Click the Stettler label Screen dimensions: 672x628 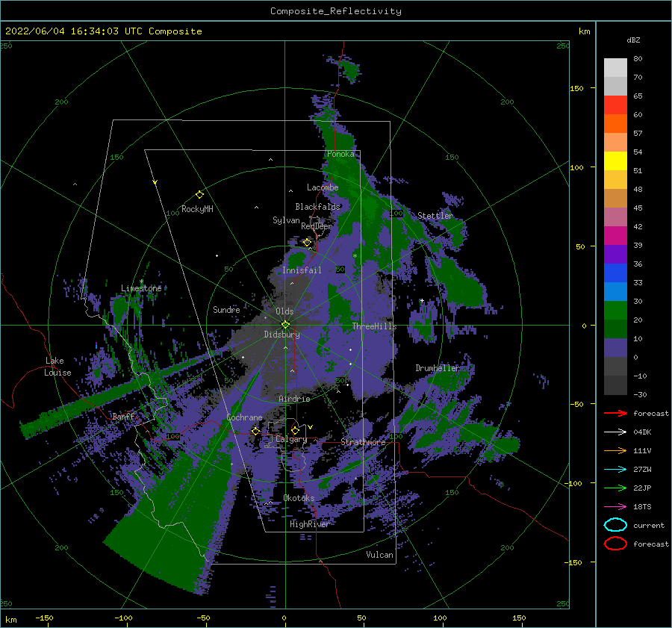[435, 216]
